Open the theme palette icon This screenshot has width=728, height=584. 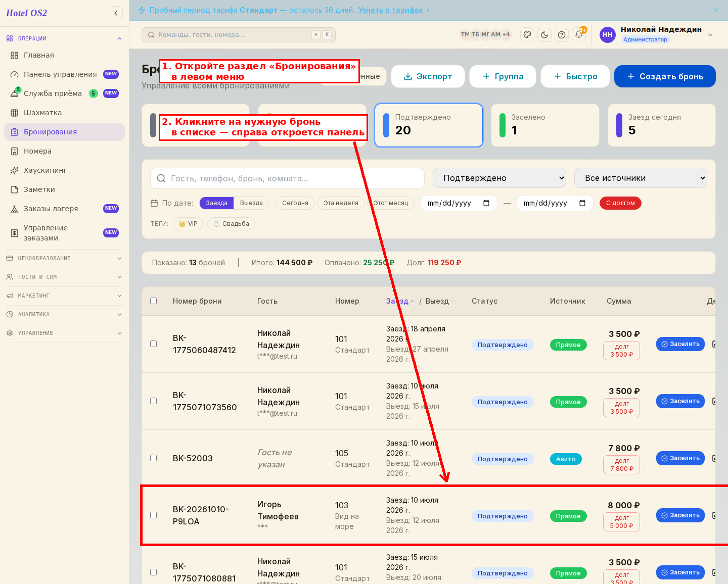pos(527,35)
